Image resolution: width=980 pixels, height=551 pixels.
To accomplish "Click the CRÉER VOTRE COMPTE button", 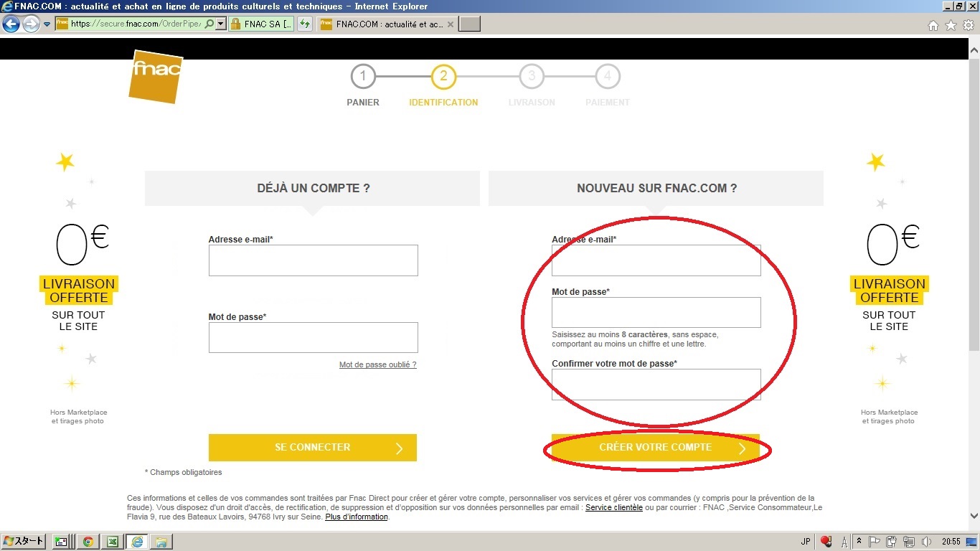I will tap(656, 448).
